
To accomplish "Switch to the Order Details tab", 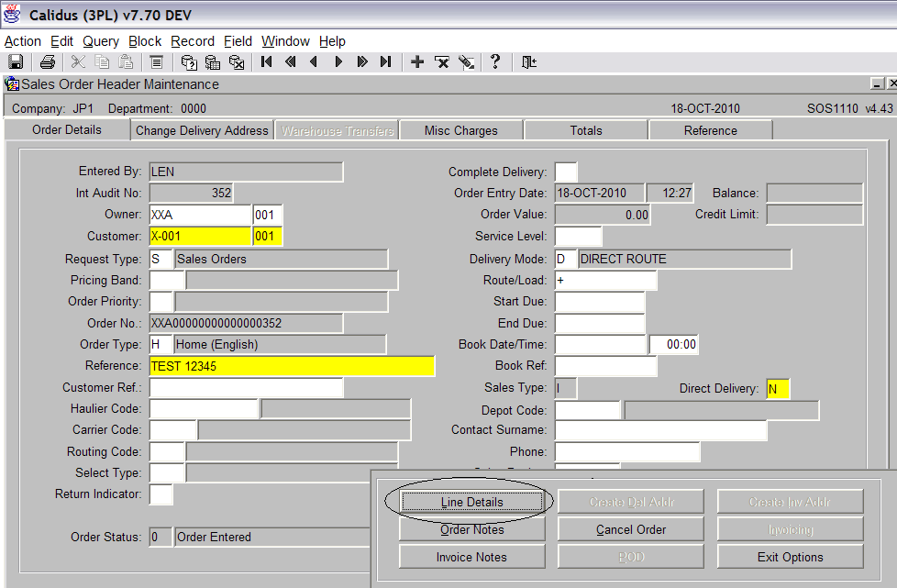I will click(67, 130).
